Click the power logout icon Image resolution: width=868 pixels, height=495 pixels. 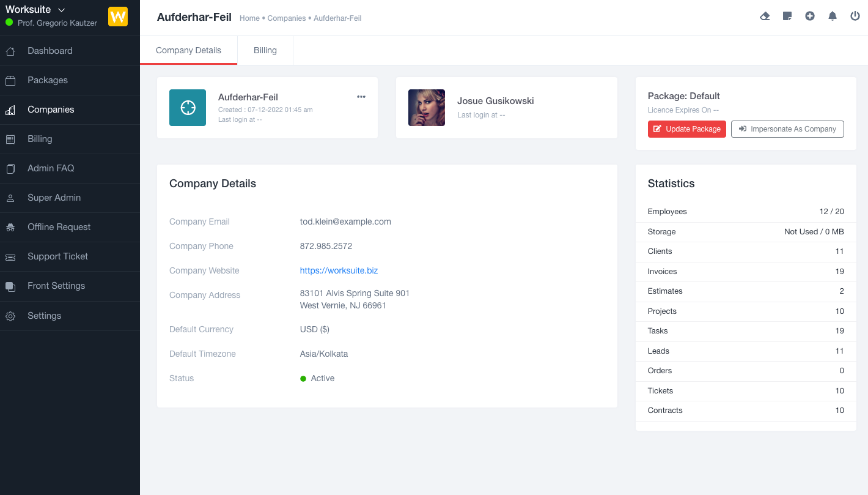click(x=855, y=17)
